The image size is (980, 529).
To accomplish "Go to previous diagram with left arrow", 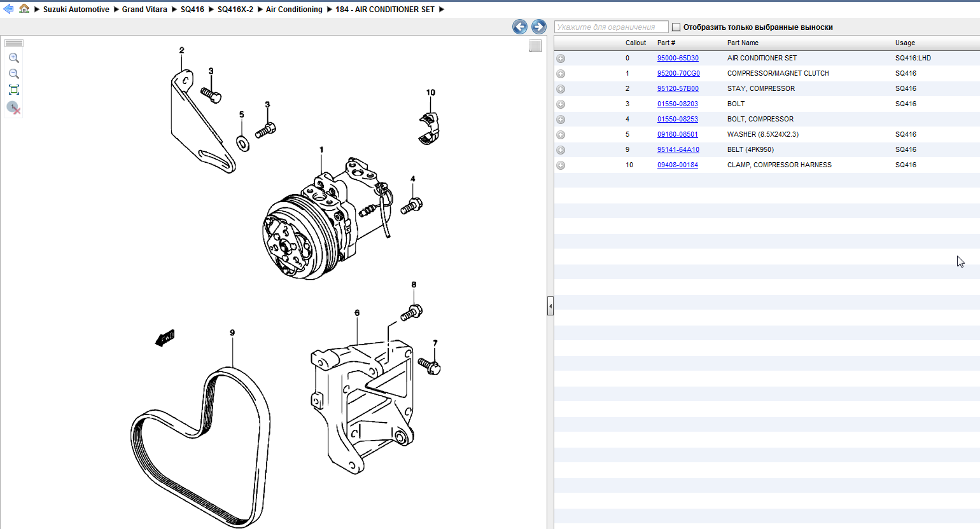I will [x=520, y=27].
